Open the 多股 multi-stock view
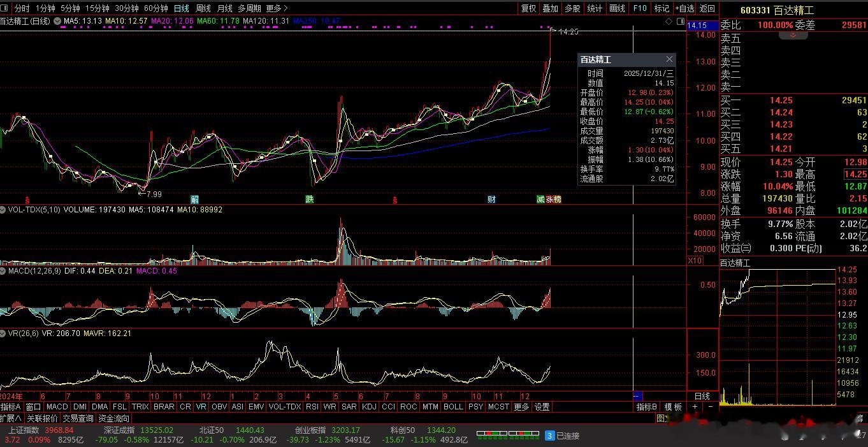 pyautogui.click(x=572, y=8)
